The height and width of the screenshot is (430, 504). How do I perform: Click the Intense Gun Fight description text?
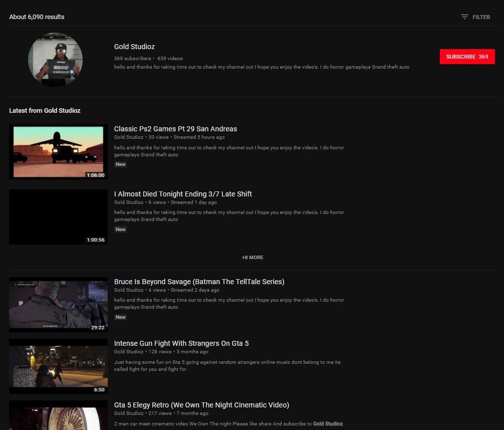[227, 366]
